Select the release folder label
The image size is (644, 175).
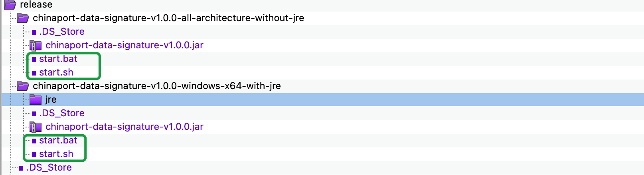point(36,4)
